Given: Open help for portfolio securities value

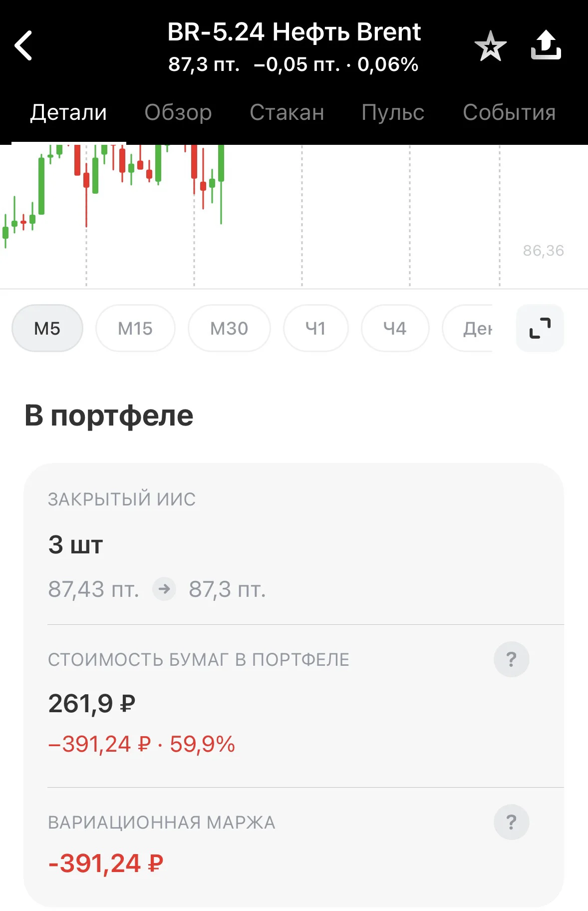Looking at the screenshot, I should tap(511, 659).
